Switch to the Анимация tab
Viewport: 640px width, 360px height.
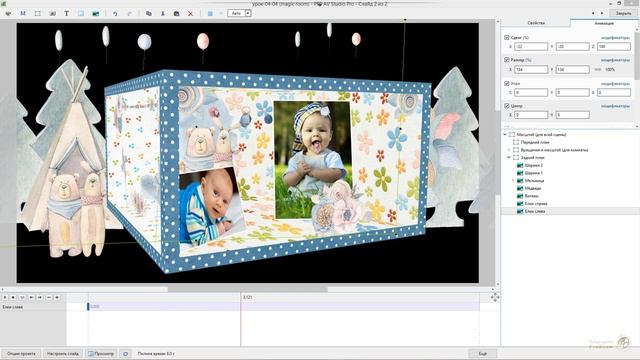point(604,23)
